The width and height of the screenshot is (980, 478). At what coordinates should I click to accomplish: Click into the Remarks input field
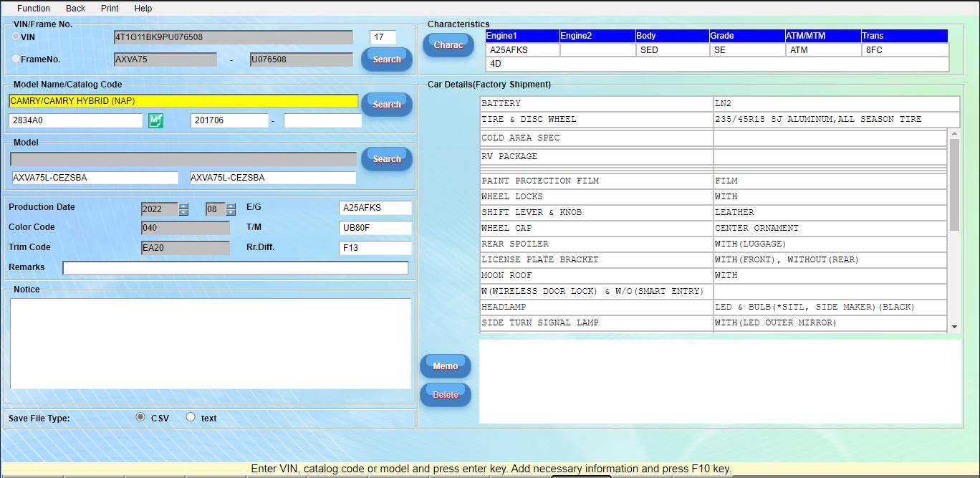pyautogui.click(x=236, y=269)
